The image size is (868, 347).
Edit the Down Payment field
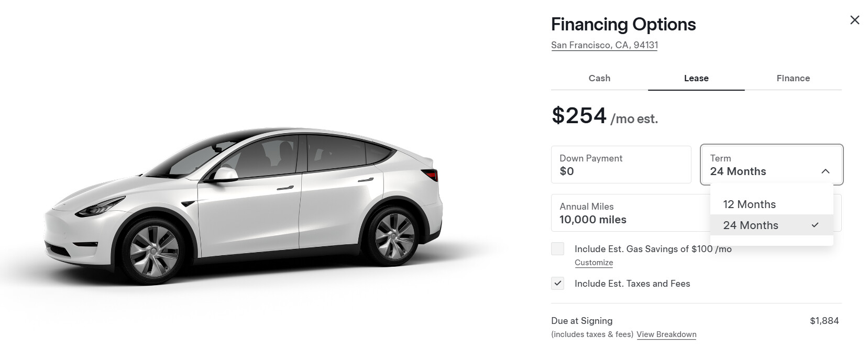pos(621,165)
